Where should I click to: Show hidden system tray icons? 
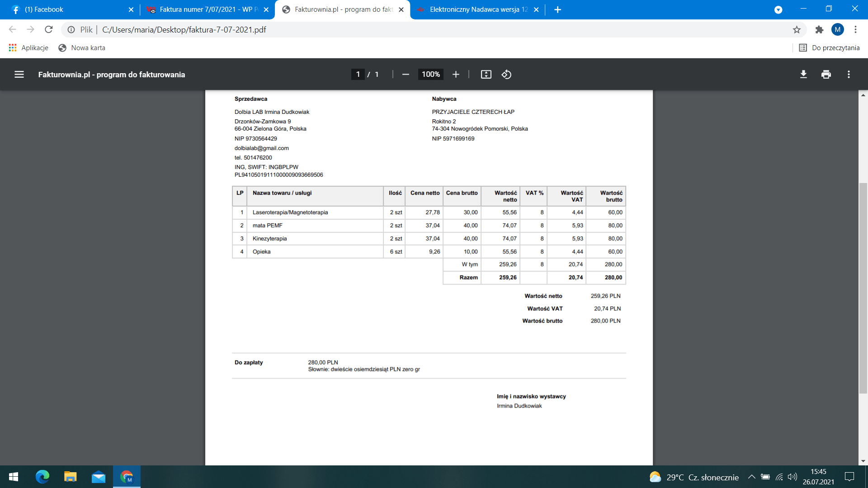coord(751,477)
